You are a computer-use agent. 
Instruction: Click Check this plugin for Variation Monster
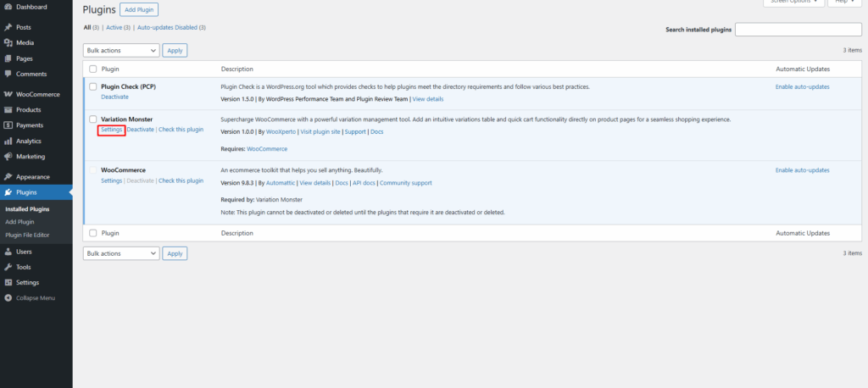(x=181, y=130)
